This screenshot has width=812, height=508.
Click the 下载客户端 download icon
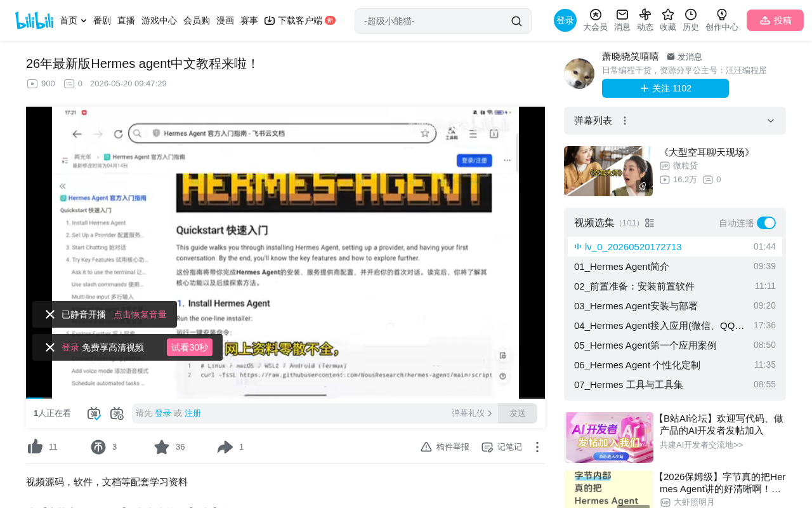[270, 20]
